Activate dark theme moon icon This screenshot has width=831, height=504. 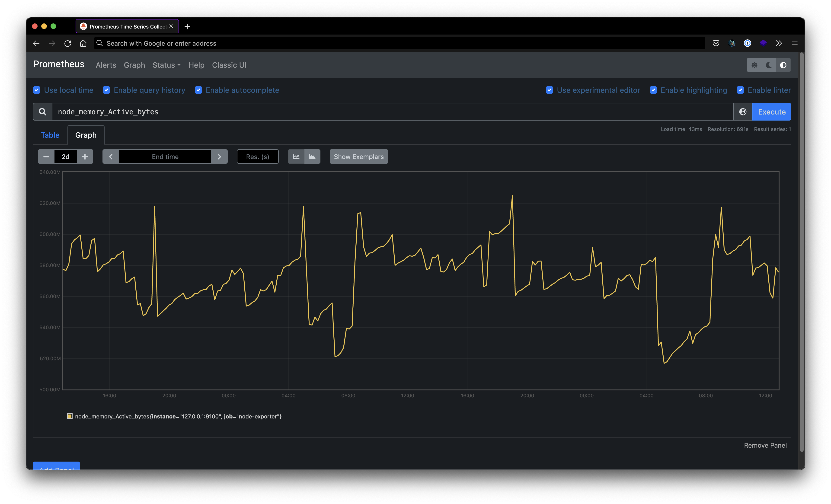coord(769,65)
